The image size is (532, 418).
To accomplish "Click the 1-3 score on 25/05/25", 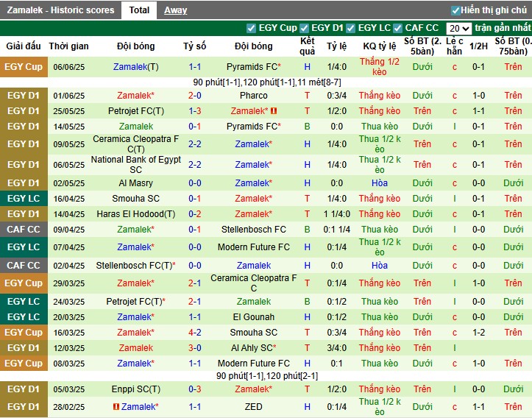I will point(195,111).
